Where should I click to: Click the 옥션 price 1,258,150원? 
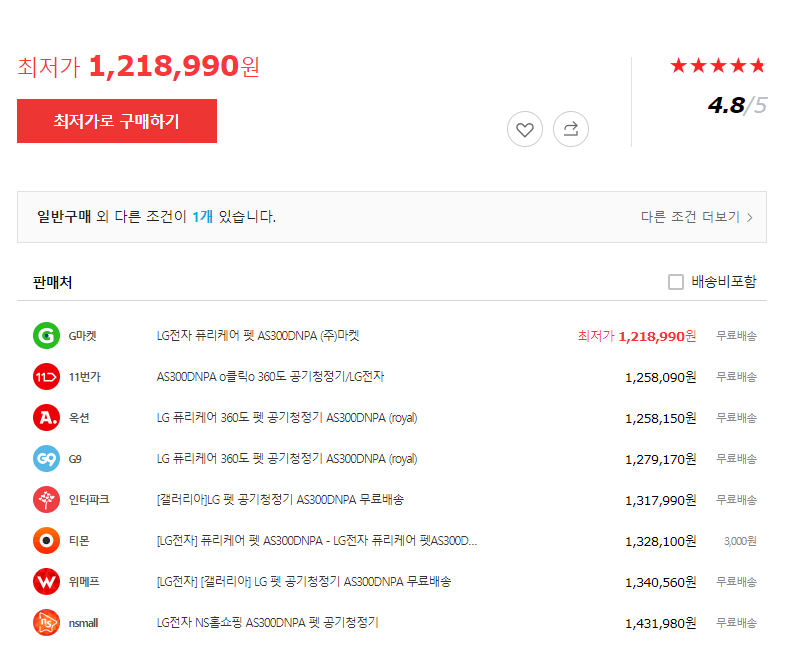pyautogui.click(x=660, y=418)
